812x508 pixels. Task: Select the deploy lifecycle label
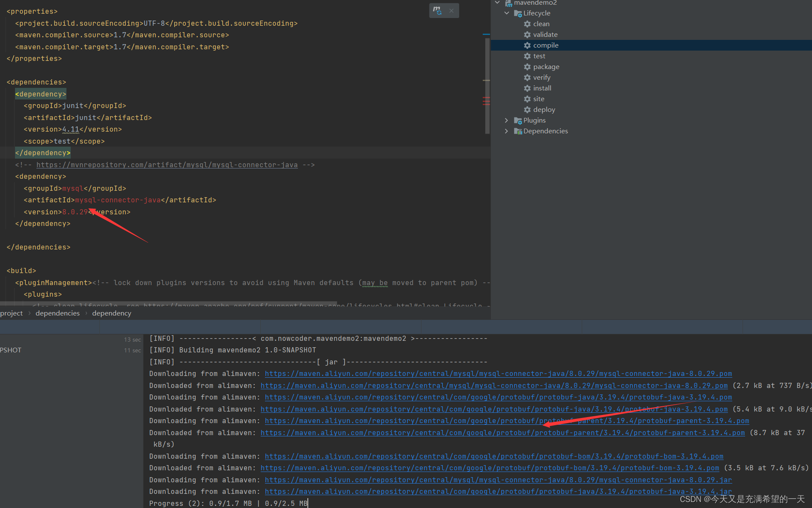pyautogui.click(x=544, y=110)
